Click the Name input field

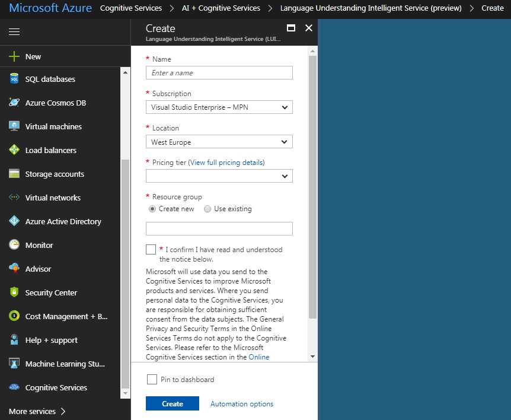219,73
